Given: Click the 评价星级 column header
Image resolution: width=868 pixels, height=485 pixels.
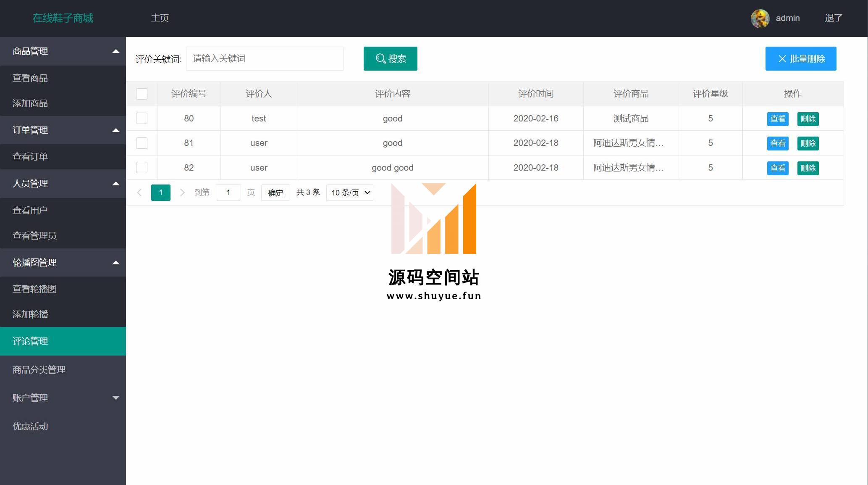Looking at the screenshot, I should pos(711,94).
